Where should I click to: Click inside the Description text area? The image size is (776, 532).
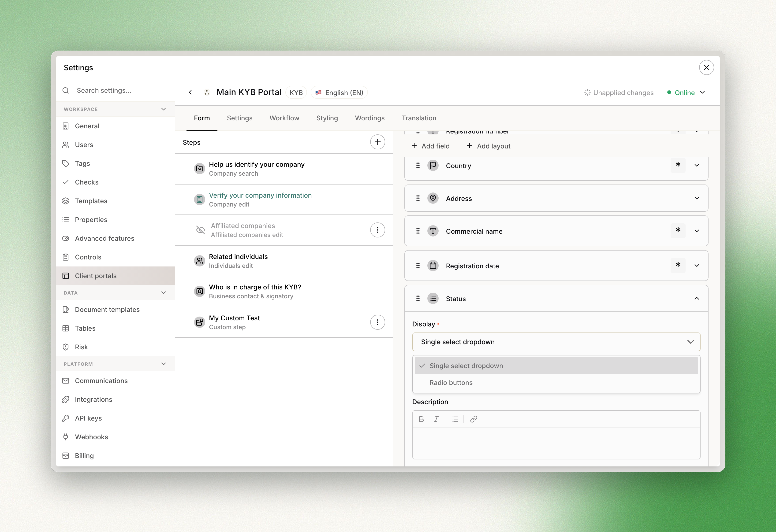556,443
